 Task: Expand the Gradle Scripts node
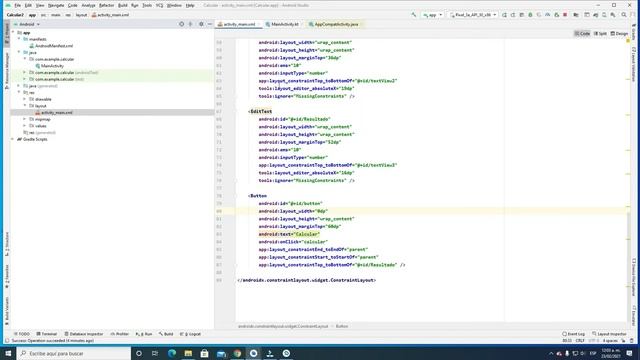[x=13, y=139]
